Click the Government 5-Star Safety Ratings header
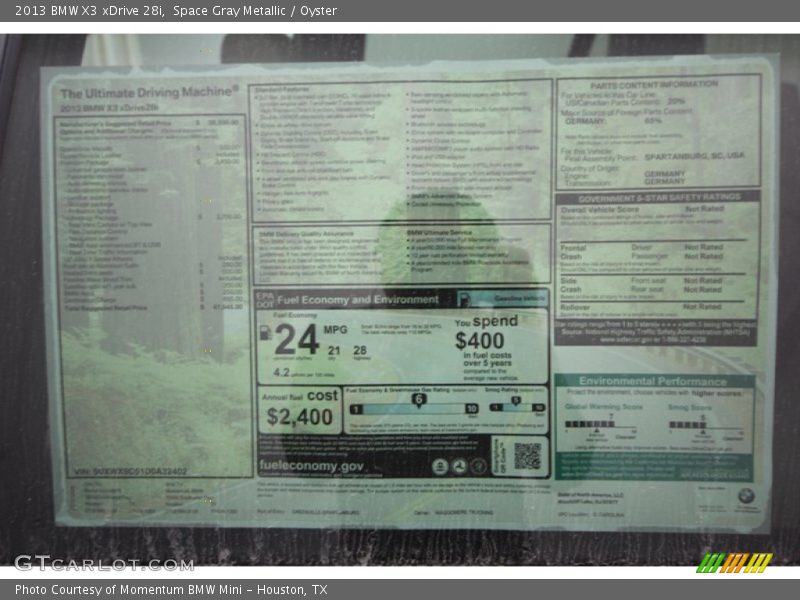 [x=657, y=197]
